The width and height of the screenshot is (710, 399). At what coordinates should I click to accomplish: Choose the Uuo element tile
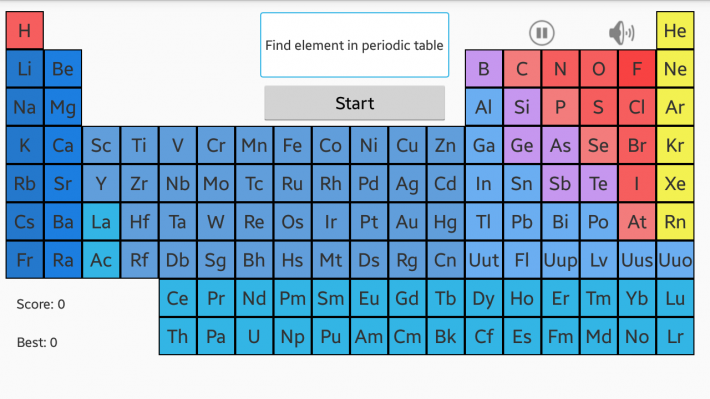pyautogui.click(x=675, y=260)
